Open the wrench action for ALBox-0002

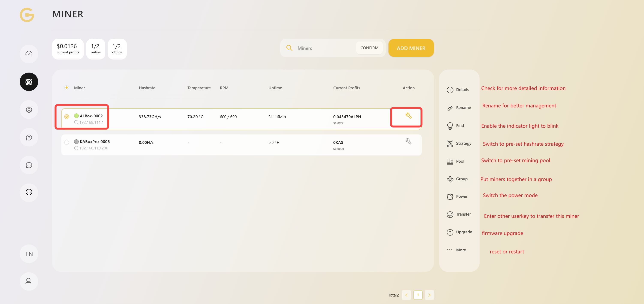(408, 116)
